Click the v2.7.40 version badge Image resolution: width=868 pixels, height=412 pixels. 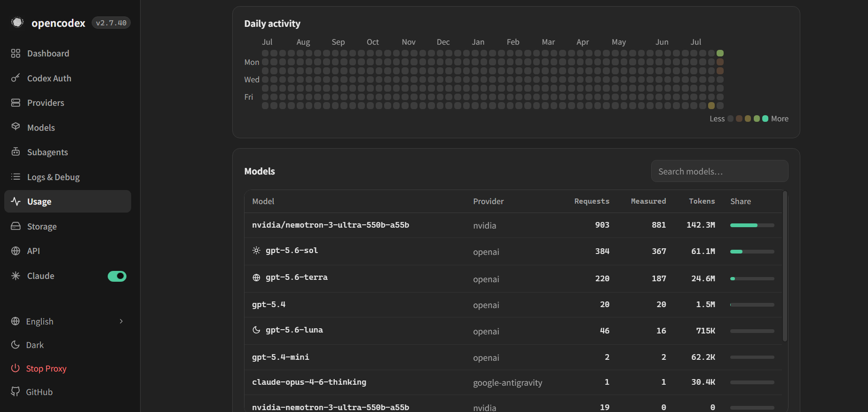pyautogui.click(x=111, y=23)
